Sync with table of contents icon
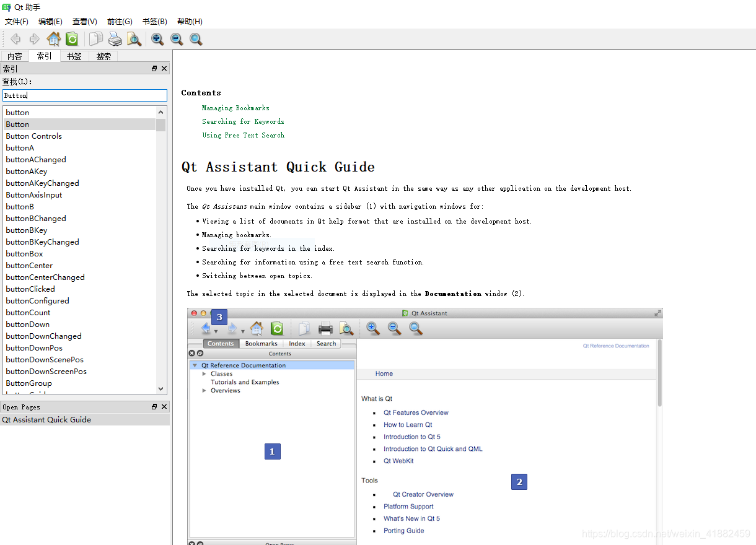 72,39
